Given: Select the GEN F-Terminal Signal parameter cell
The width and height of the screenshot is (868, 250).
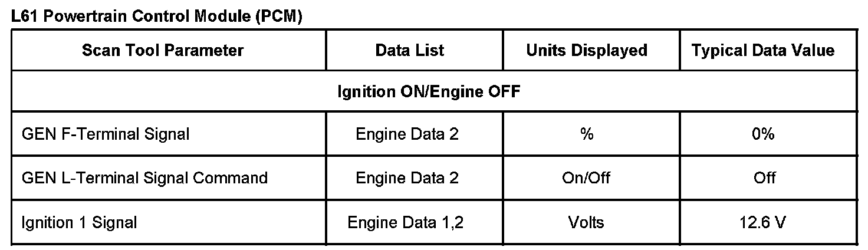Looking at the screenshot, I should 106,134.
